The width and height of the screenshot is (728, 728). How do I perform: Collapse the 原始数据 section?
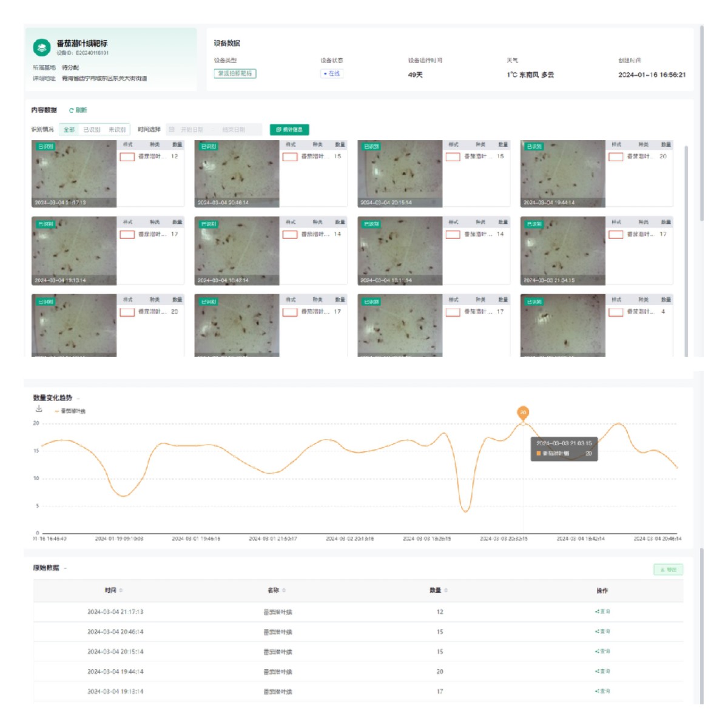[66, 568]
